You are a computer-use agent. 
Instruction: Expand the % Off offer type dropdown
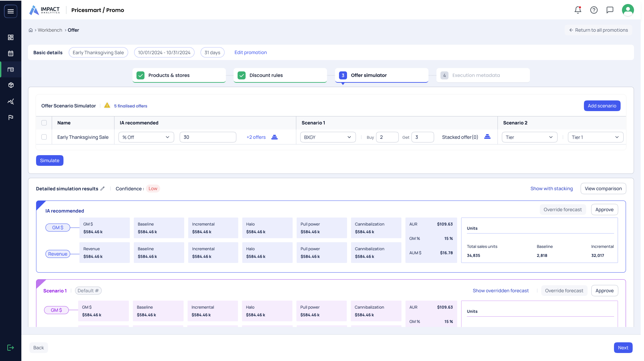click(146, 137)
